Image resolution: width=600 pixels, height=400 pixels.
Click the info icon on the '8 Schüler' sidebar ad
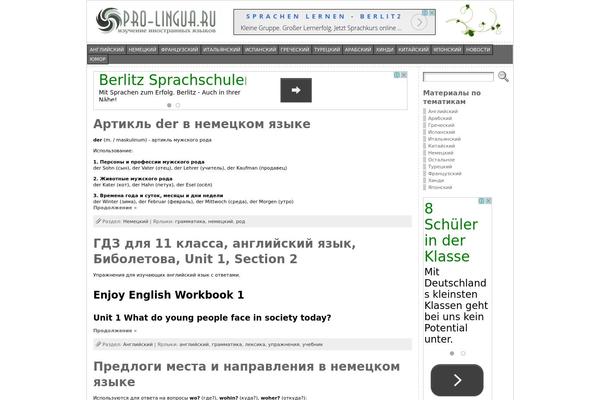[482, 201]
